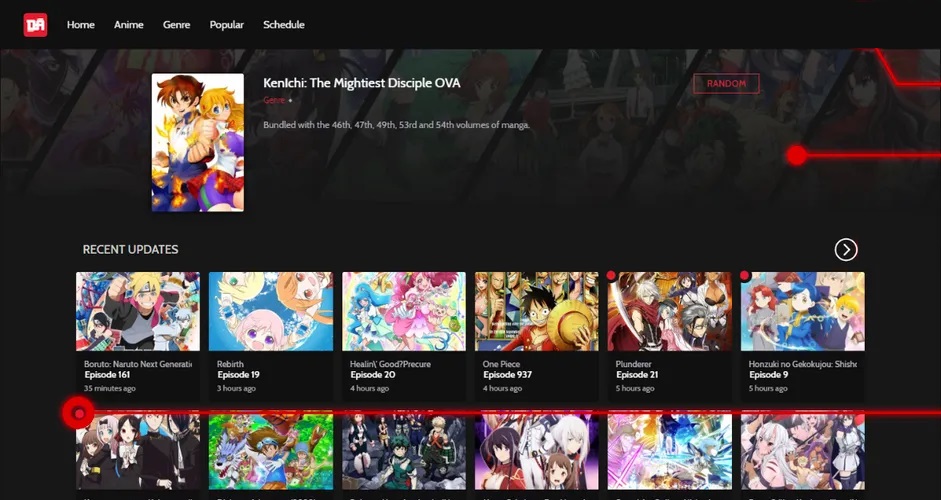
Task: Click the Healin' Good?Precure title text
Action: pos(391,364)
